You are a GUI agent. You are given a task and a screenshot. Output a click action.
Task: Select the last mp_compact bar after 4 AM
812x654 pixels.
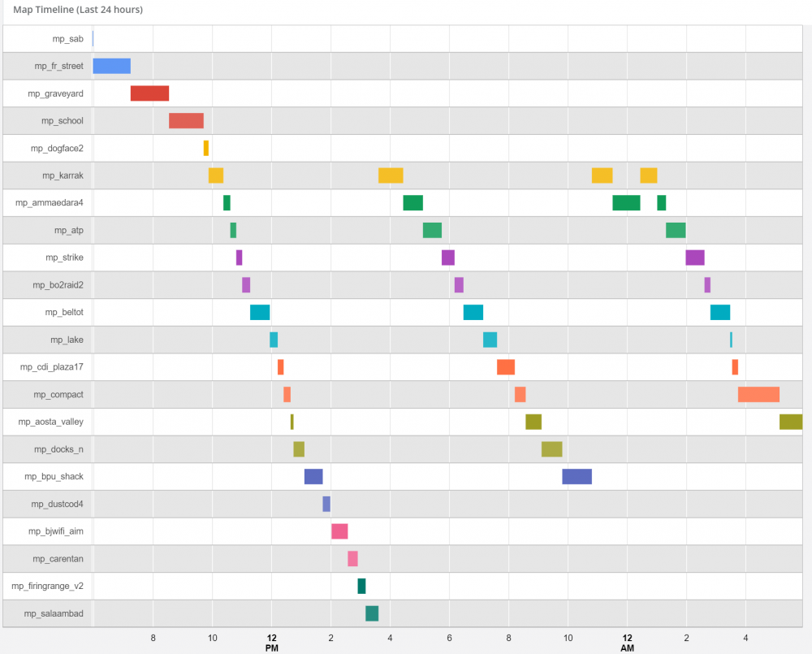(758, 395)
